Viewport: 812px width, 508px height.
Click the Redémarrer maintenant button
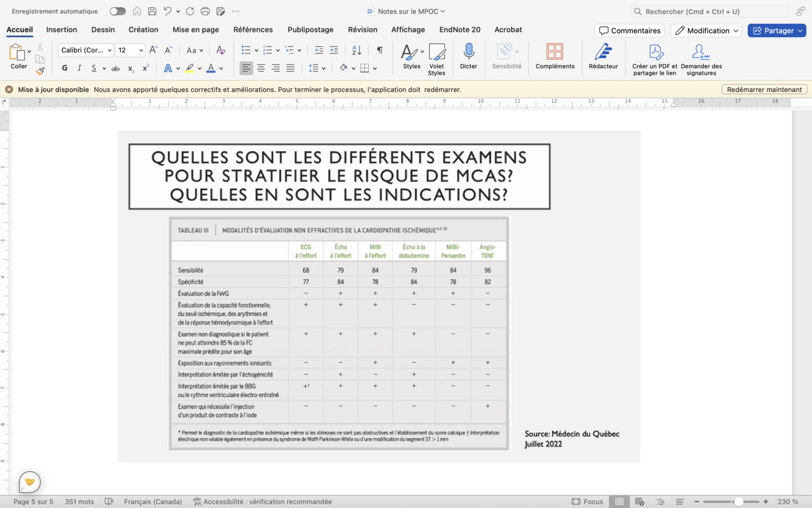point(764,90)
